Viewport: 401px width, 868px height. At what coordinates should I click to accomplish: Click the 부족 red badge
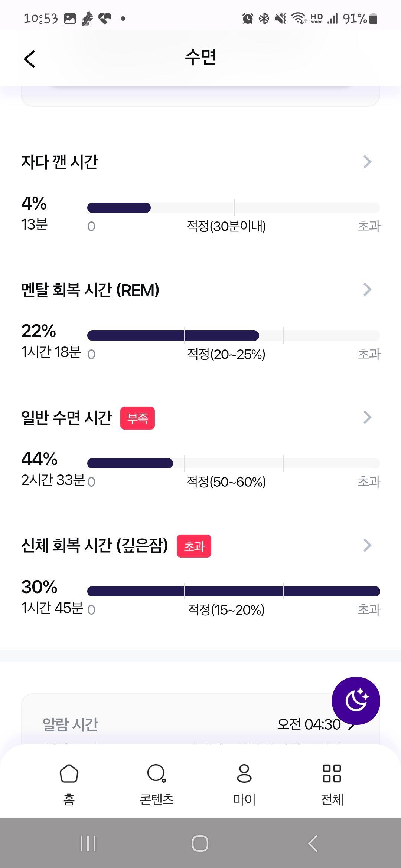(x=137, y=418)
